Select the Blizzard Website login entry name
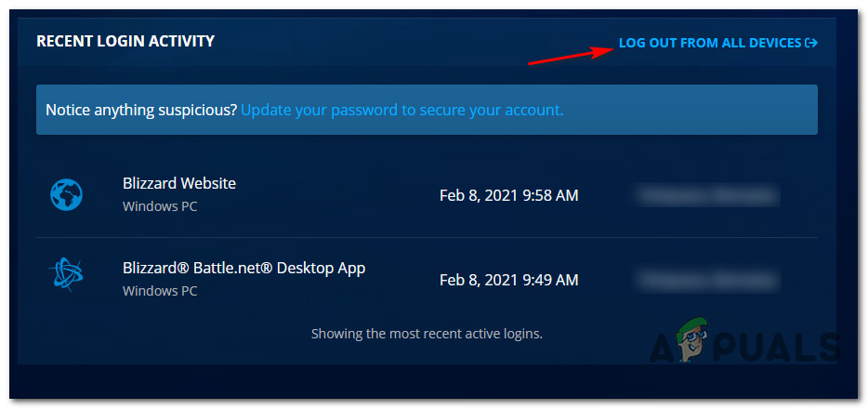Image resolution: width=868 pixels, height=409 pixels. tap(179, 183)
